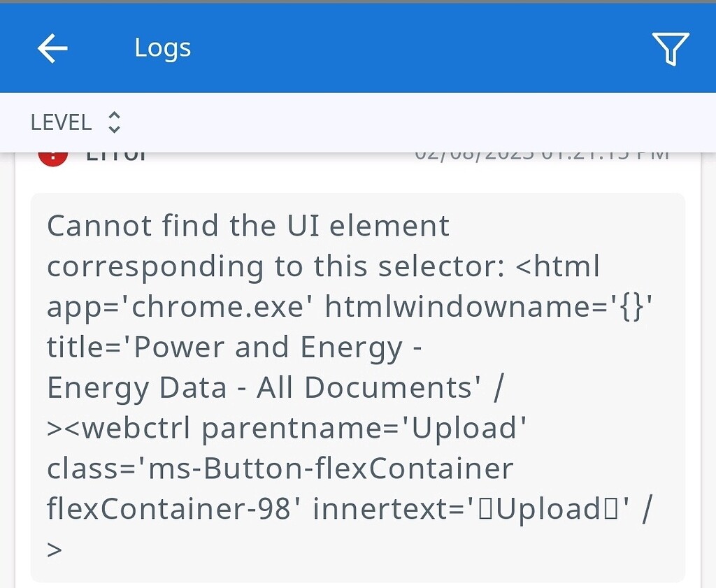
Task: Tap the exclamation mark in the error circle
Action: click(x=55, y=153)
